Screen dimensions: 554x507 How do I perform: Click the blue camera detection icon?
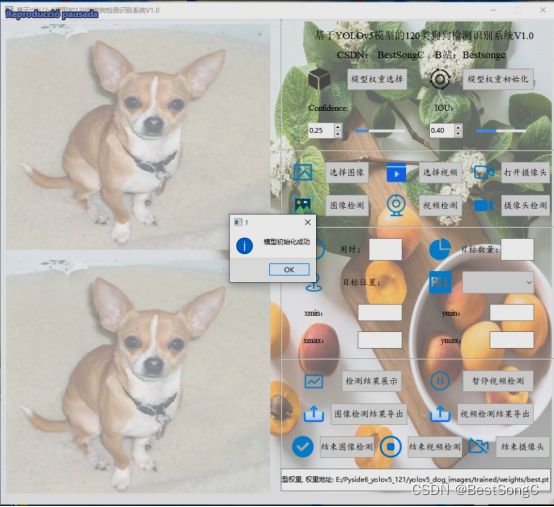[484, 205]
